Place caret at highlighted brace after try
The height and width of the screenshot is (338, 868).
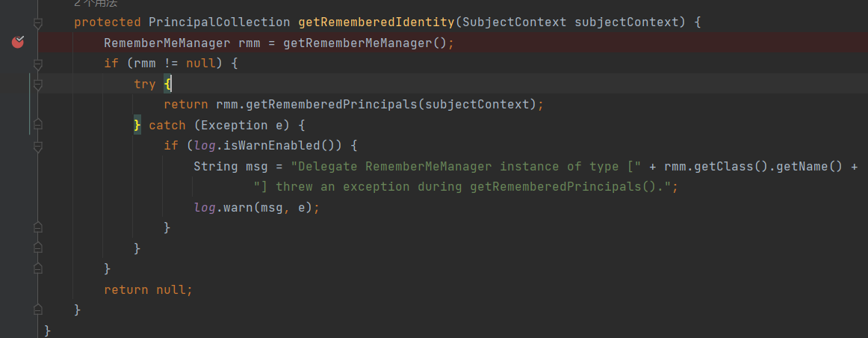[x=168, y=84]
